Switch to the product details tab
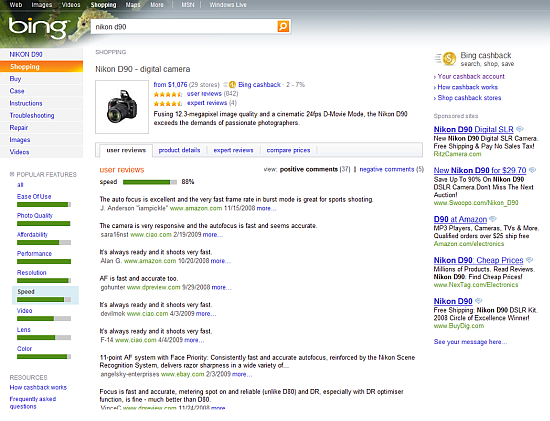The image size is (550, 421). [x=179, y=150]
